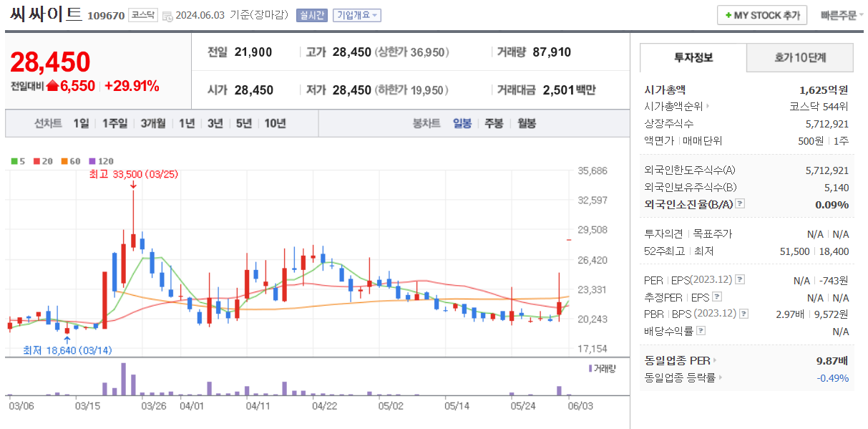
Task: Click 동일업종 PER value 9.87배
Action: point(833,360)
